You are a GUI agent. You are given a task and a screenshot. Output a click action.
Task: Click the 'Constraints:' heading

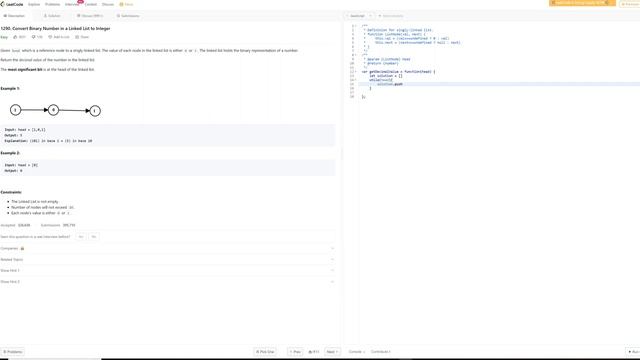tap(11, 192)
